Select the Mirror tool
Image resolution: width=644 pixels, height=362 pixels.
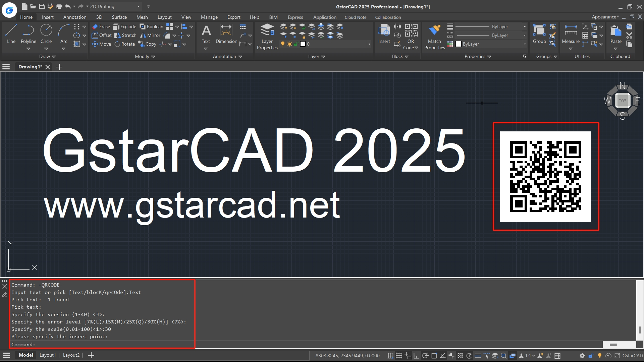point(150,35)
